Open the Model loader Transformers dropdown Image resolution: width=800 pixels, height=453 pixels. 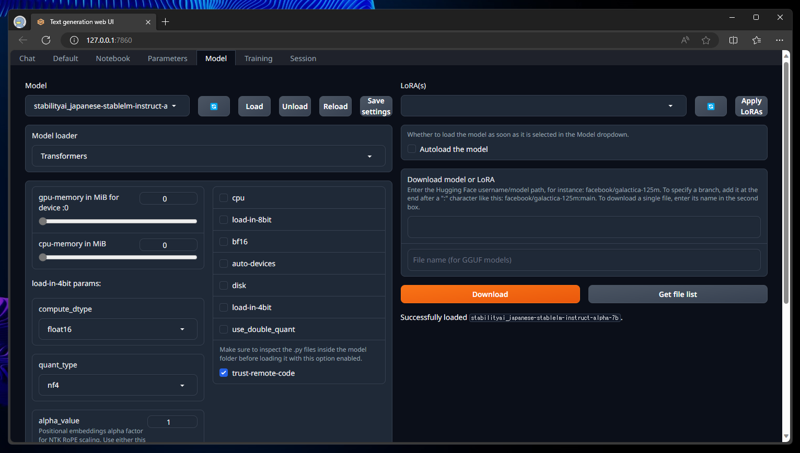pos(209,156)
